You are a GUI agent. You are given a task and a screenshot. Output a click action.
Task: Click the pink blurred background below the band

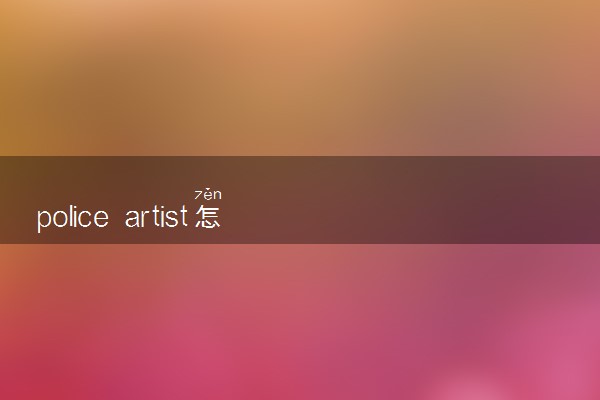click(300, 322)
